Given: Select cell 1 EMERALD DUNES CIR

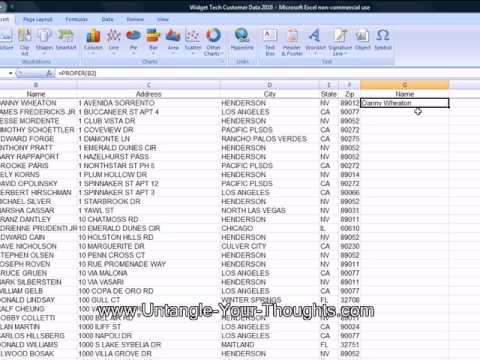Looking at the screenshot, I should pyautogui.click(x=148, y=148).
